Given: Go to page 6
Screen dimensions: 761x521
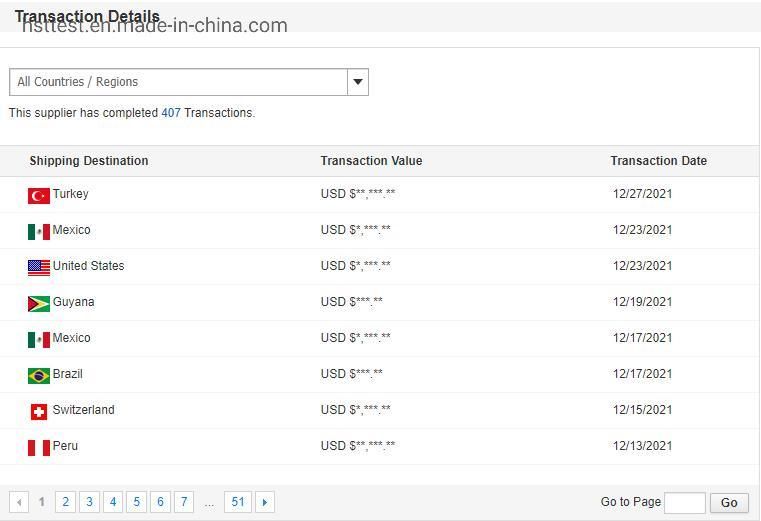Looking at the screenshot, I should point(160,502).
